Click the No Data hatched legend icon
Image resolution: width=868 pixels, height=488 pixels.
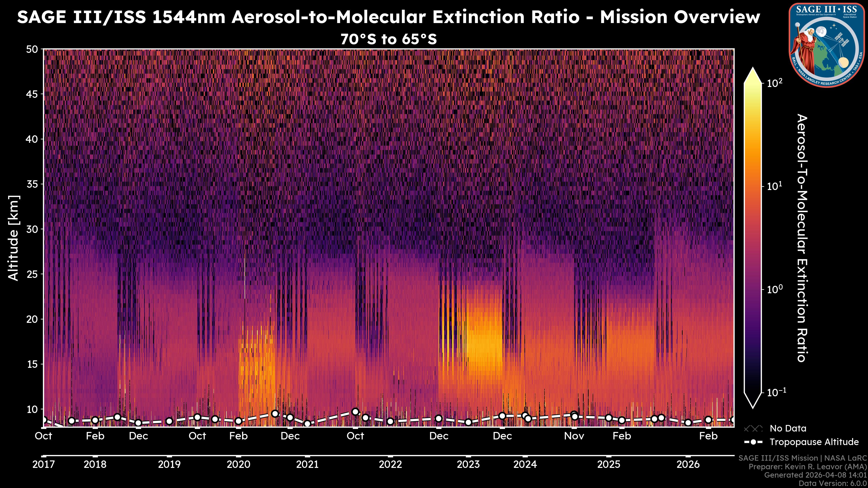(x=753, y=429)
